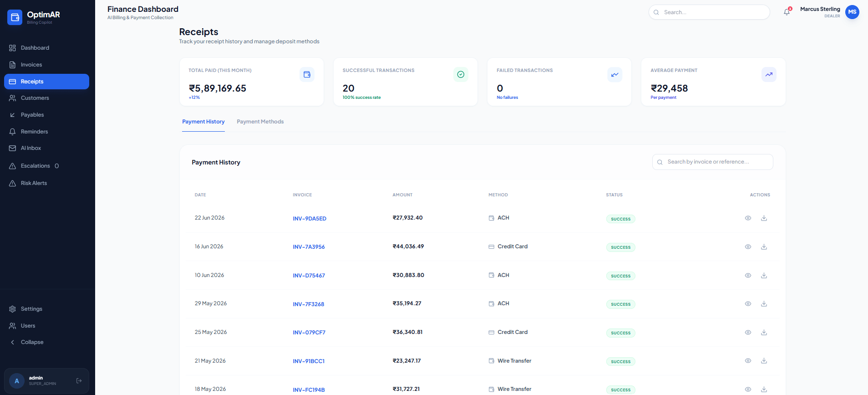Click the top global Search field
The image size is (868, 395).
[x=709, y=12]
